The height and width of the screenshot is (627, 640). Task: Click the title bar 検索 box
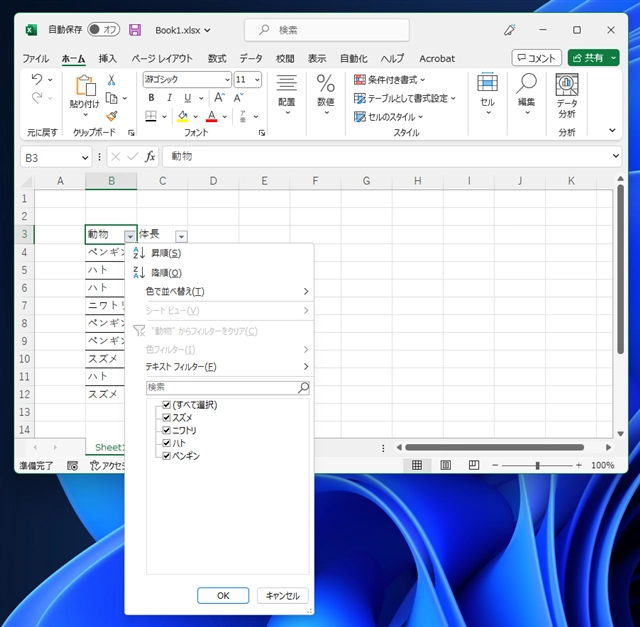click(x=327, y=30)
